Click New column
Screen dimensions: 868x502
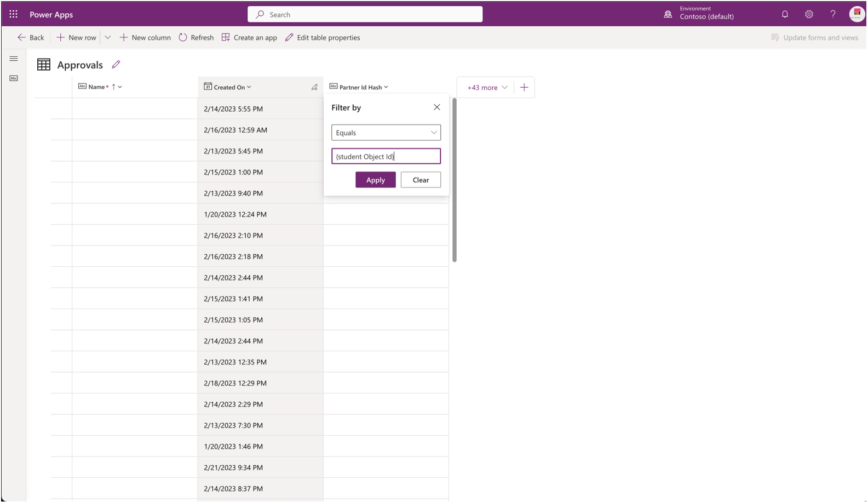145,37
